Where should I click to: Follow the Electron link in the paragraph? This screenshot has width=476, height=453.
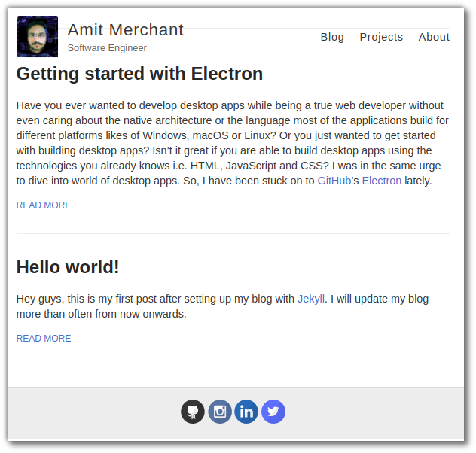point(382,181)
